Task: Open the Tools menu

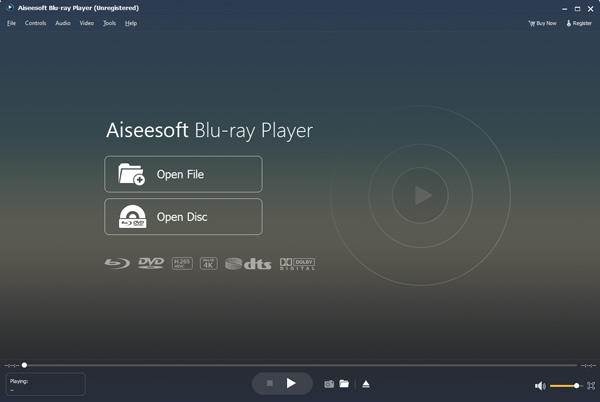Action: pos(109,23)
